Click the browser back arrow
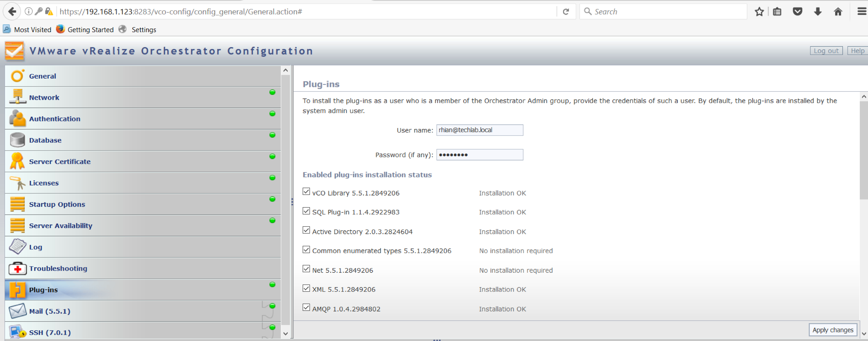Viewport: 868px width, 341px height. click(x=12, y=12)
